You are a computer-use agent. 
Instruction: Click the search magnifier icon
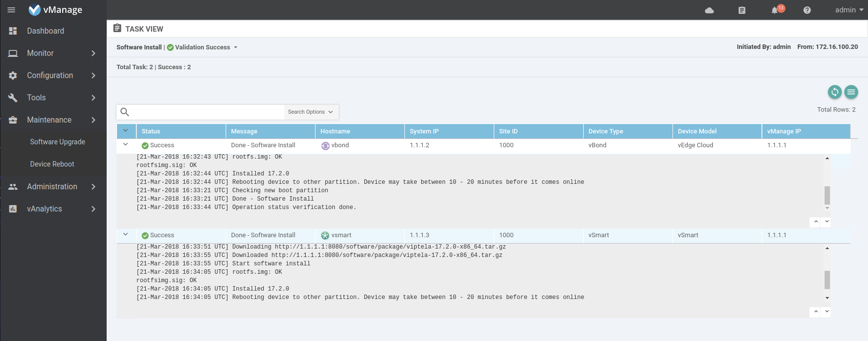(x=125, y=112)
